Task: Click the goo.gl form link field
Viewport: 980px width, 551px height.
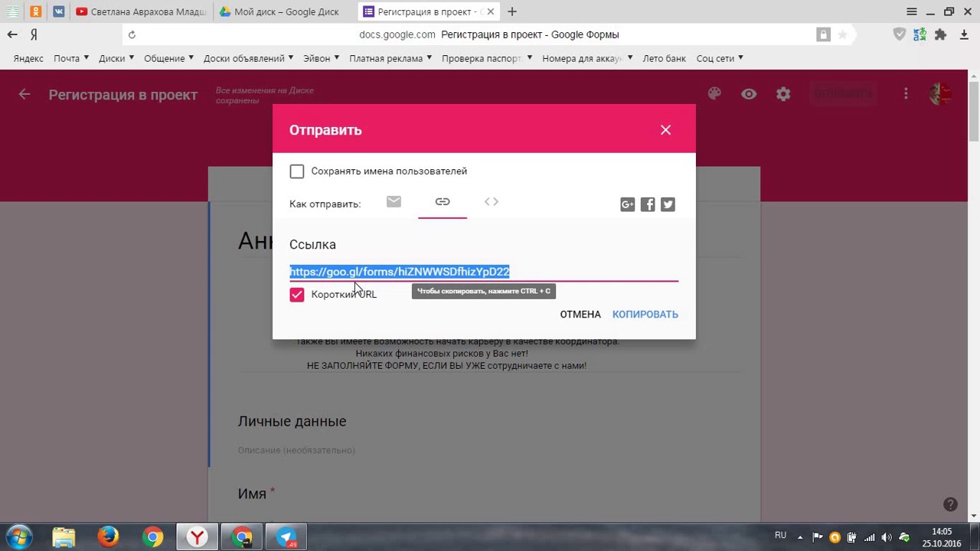Action: tap(483, 272)
